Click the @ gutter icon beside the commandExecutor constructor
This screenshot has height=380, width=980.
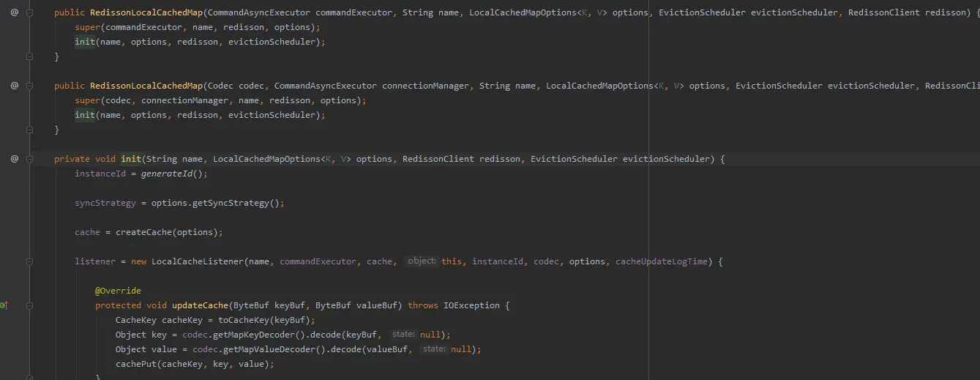[x=14, y=13]
